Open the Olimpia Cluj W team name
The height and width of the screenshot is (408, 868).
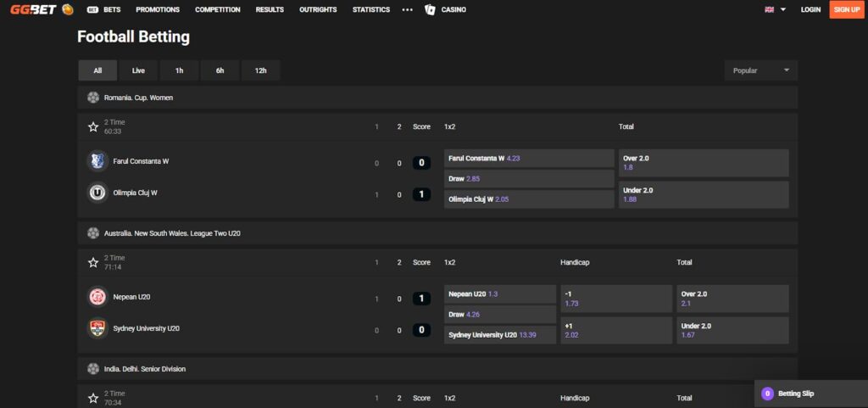(x=135, y=193)
